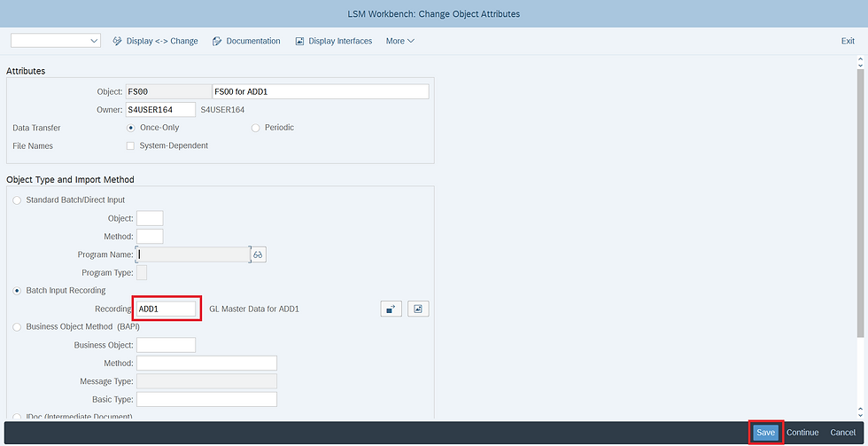Click the Cancel button
868x446 pixels.
842,432
